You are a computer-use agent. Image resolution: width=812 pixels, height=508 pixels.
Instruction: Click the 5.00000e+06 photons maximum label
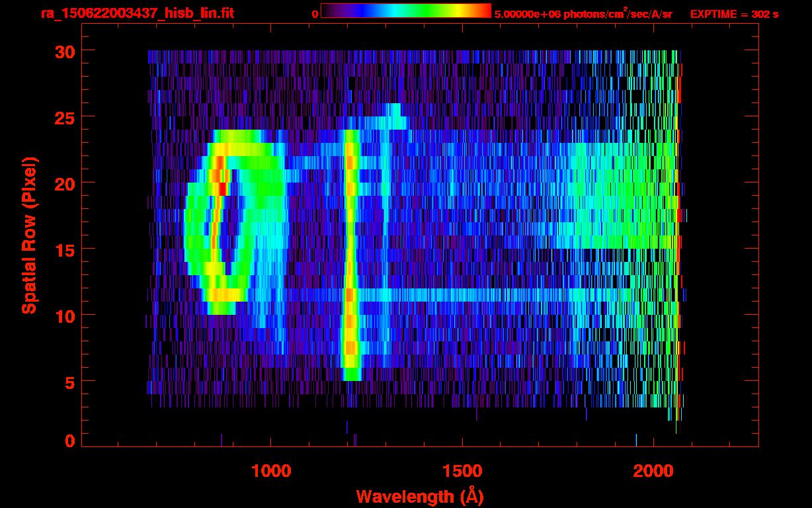coord(583,14)
